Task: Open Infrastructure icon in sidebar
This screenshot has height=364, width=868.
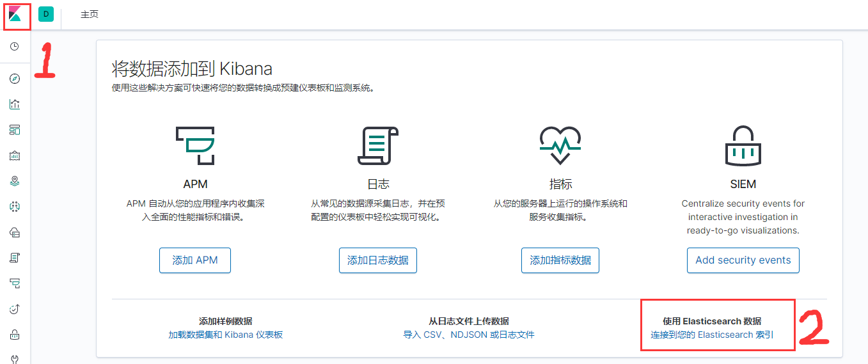Action: point(15,232)
